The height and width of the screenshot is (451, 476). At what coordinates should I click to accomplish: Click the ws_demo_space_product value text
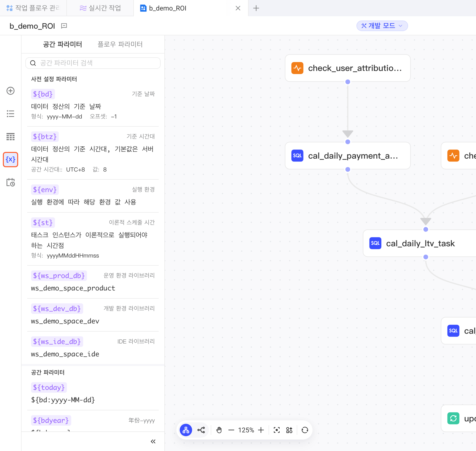point(73,288)
